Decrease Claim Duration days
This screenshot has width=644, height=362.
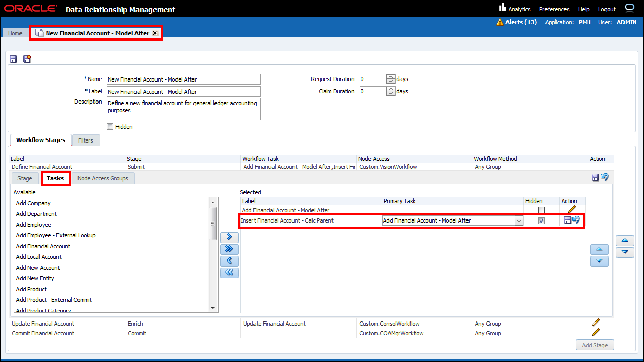391,94
